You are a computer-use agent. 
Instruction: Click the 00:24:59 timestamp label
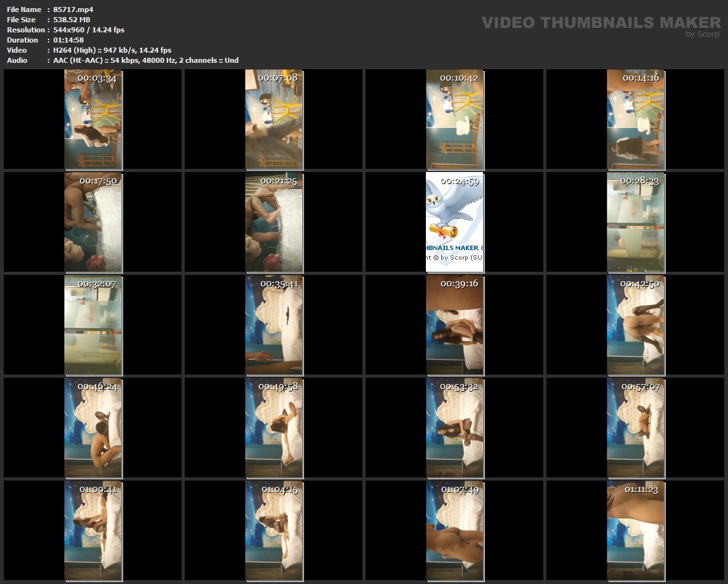[x=460, y=181]
